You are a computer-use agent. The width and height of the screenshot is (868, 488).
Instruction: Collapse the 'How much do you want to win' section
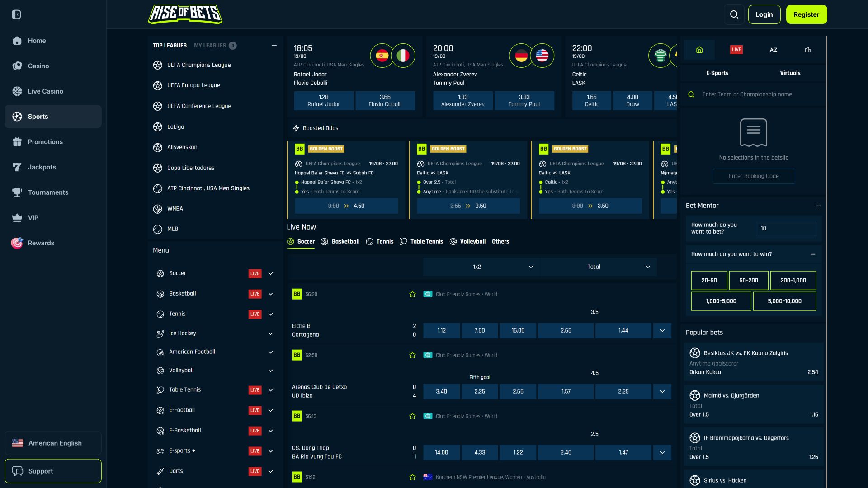[813, 254]
